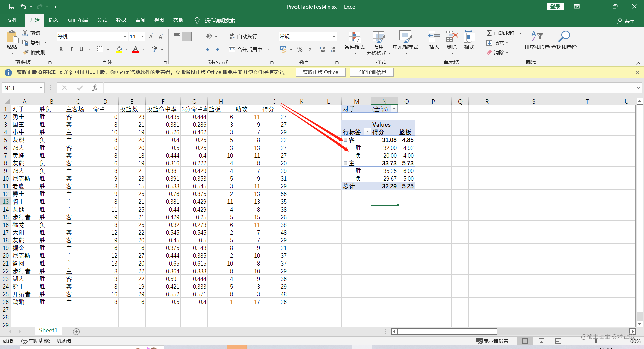Toggle wrap text (自动换行)
This screenshot has height=349, width=644.
[244, 36]
